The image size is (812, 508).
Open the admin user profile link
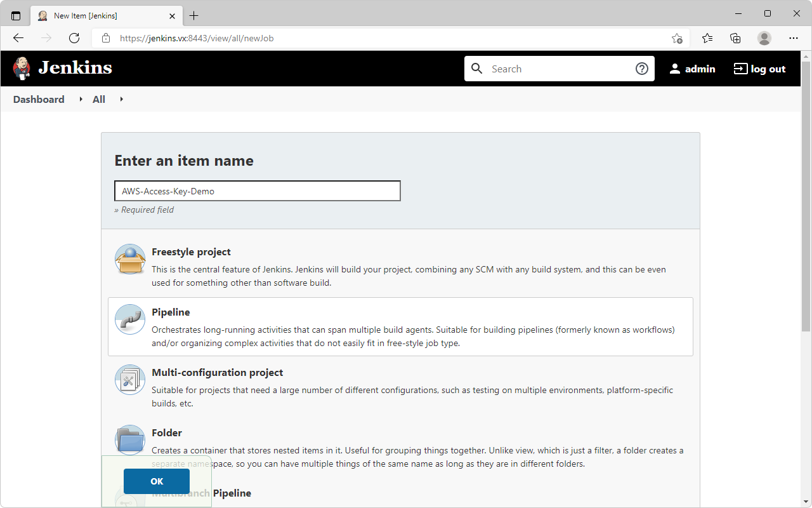pos(692,69)
